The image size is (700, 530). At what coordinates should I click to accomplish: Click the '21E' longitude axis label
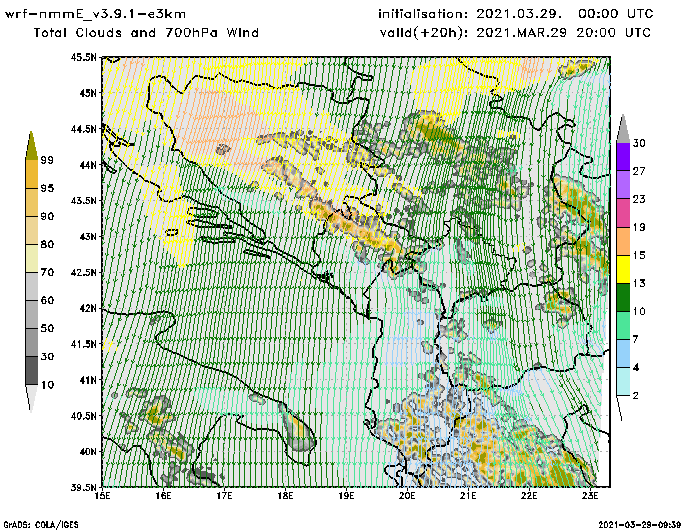(468, 496)
